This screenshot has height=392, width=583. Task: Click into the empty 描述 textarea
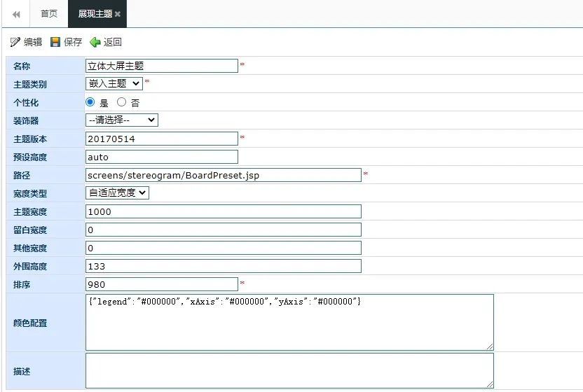[x=289, y=371]
